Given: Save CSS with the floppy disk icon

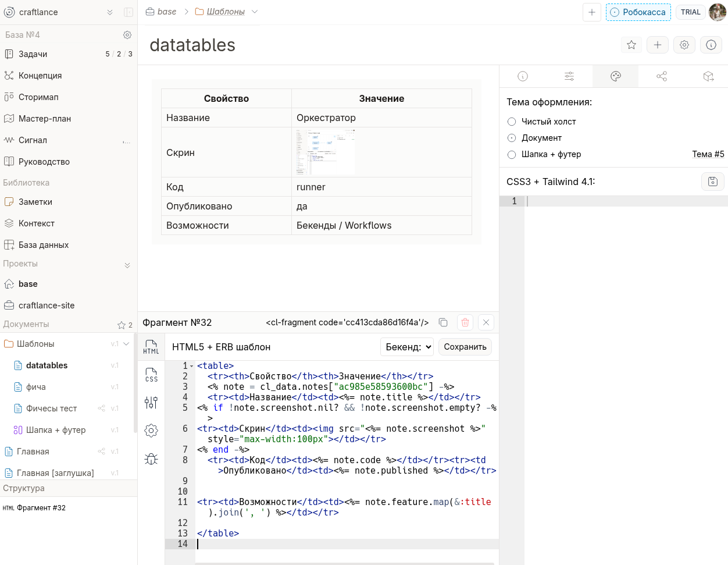Looking at the screenshot, I should point(712,182).
